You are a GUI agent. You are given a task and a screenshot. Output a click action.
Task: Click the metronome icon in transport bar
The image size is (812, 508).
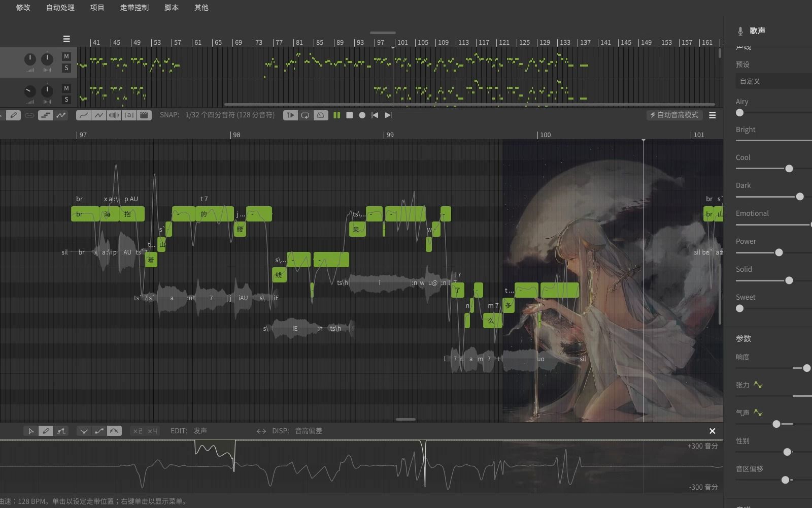[320, 115]
